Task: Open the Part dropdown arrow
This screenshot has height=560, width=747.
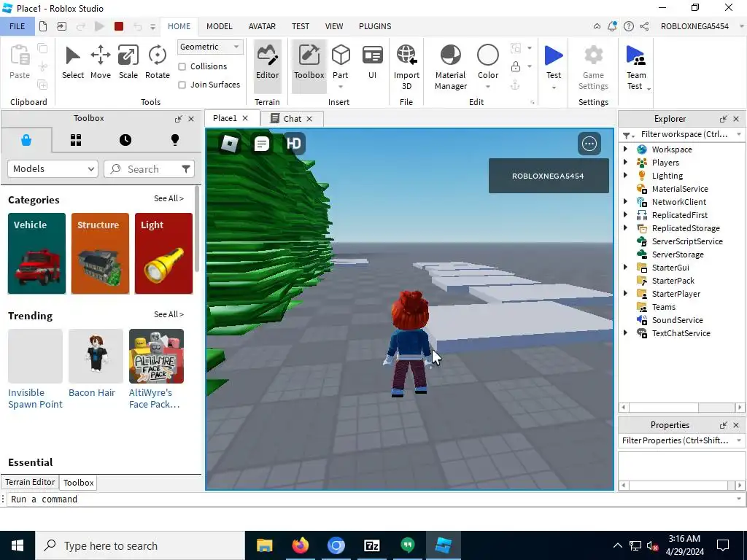Action: (341, 87)
